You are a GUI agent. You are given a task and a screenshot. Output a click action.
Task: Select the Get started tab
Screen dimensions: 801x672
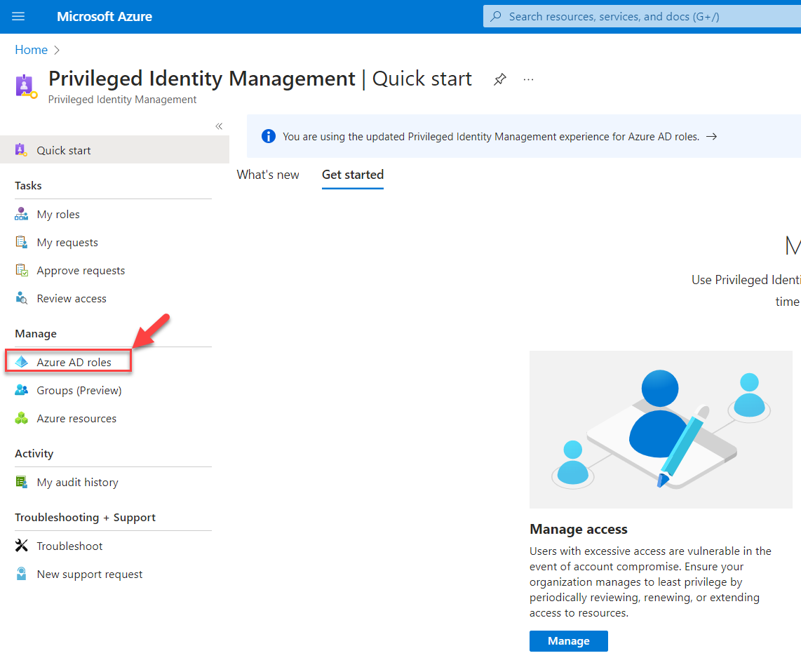[x=352, y=175]
